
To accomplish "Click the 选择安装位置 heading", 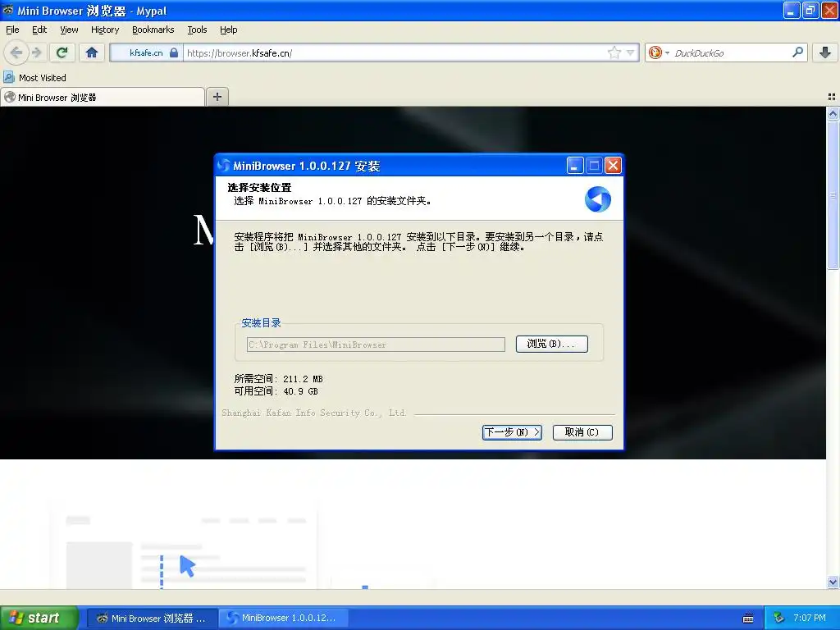I will 259,188.
